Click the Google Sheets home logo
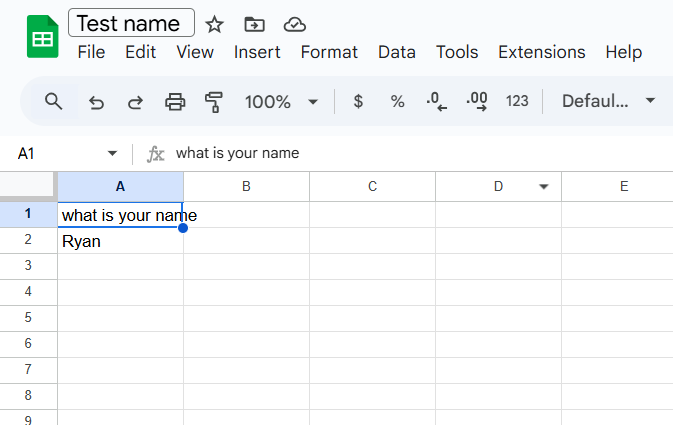The height and width of the screenshot is (425, 673). [x=42, y=38]
